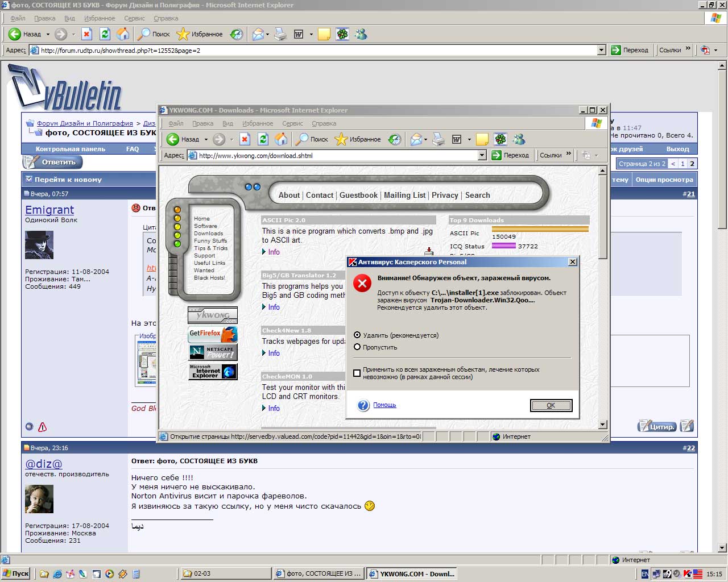Viewport: 728px width, 582px height.
Task: Open Mail dropdown arrow in main window toolbar
Action: point(267,34)
